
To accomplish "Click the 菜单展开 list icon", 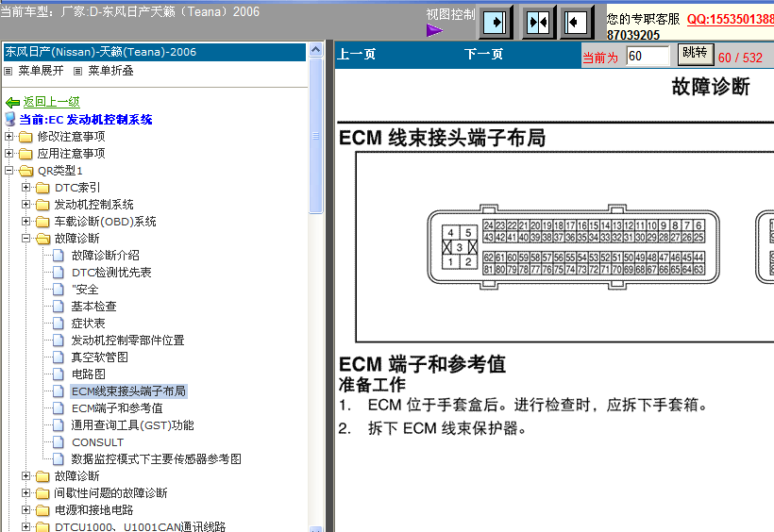I will [8, 71].
